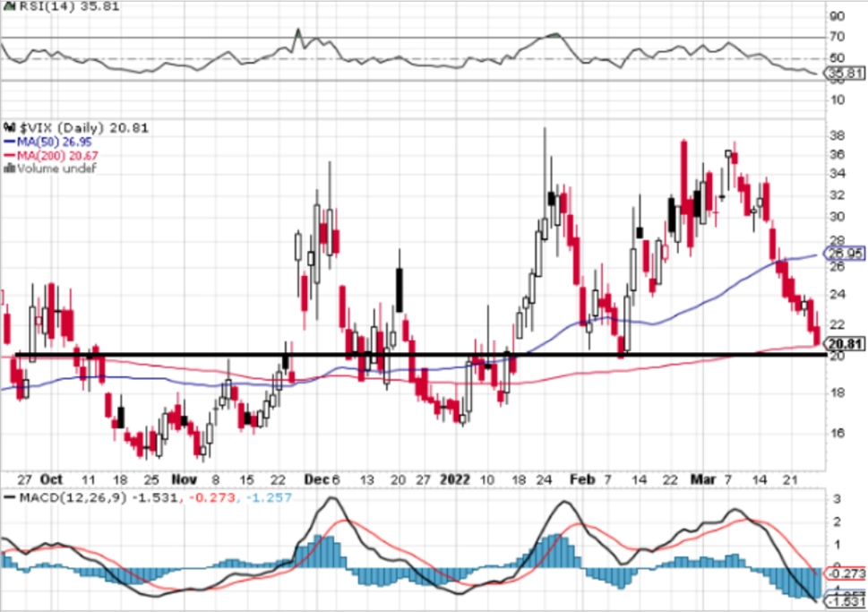
Task: Click the MACD(12,26,9) legend line marker
Action: 10,497
